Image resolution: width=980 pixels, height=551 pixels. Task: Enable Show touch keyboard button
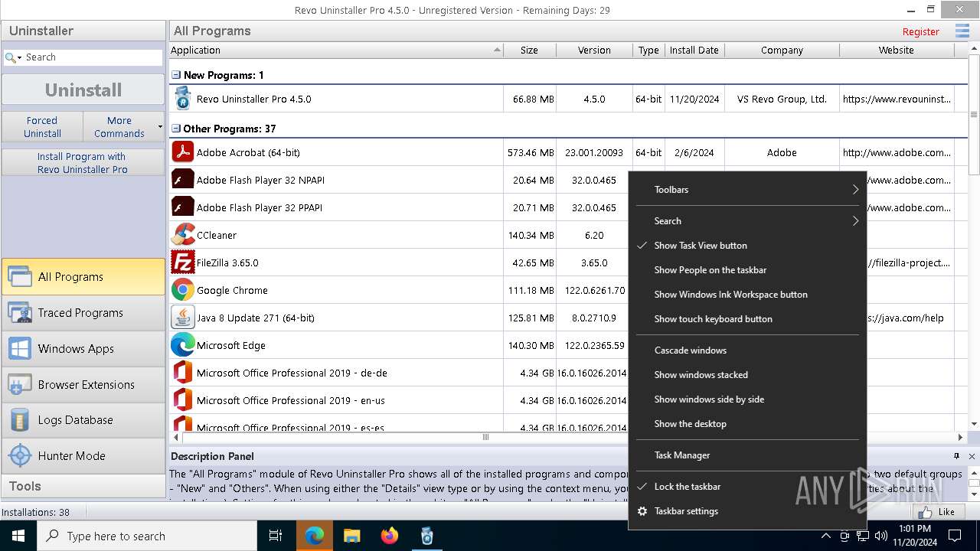[x=747, y=319]
